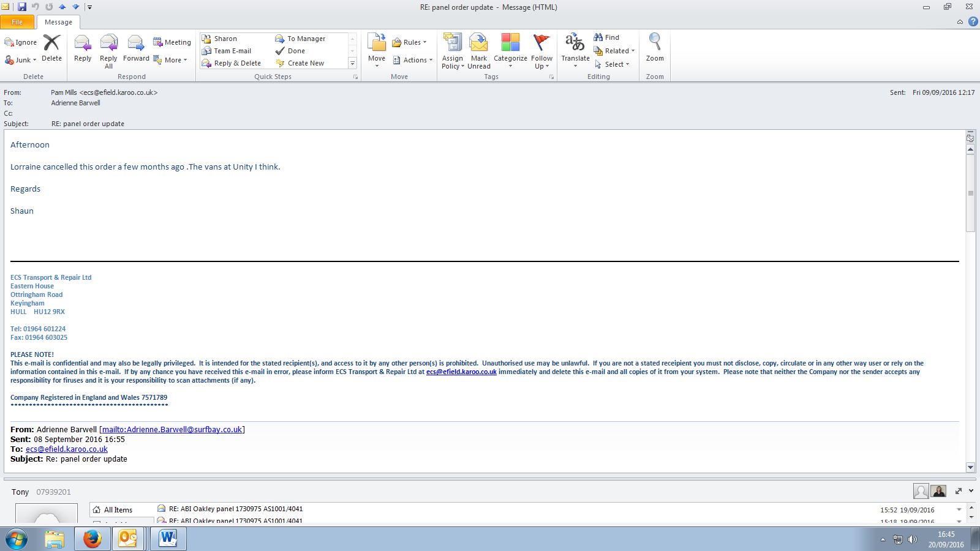The height and width of the screenshot is (551, 980).
Task: Click the message scrollbar up arrow
Action: [970, 149]
